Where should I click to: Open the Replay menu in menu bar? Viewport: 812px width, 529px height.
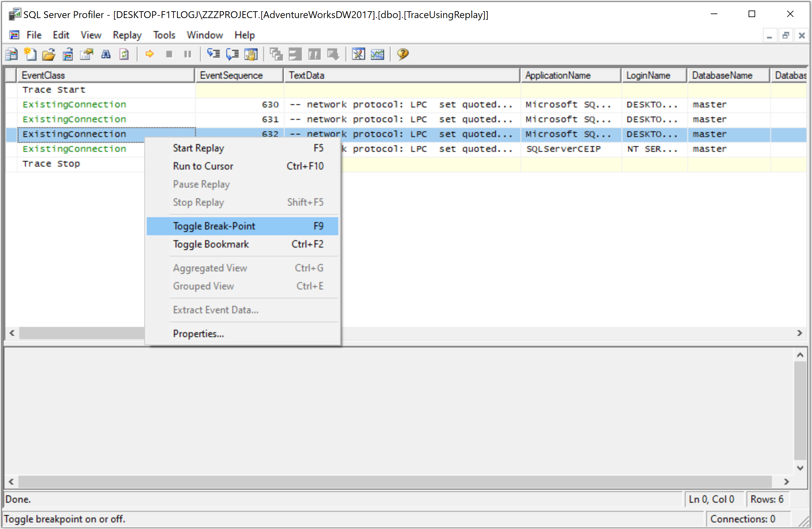pos(127,35)
